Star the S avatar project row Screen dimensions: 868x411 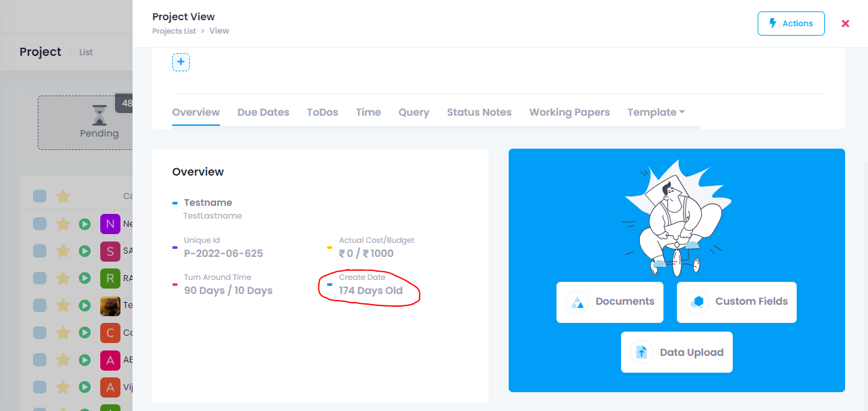63,251
